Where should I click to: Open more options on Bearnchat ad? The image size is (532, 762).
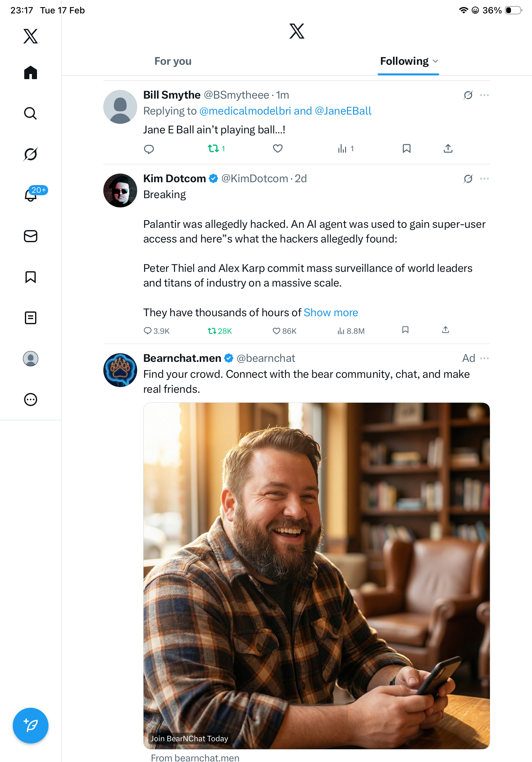tap(484, 358)
